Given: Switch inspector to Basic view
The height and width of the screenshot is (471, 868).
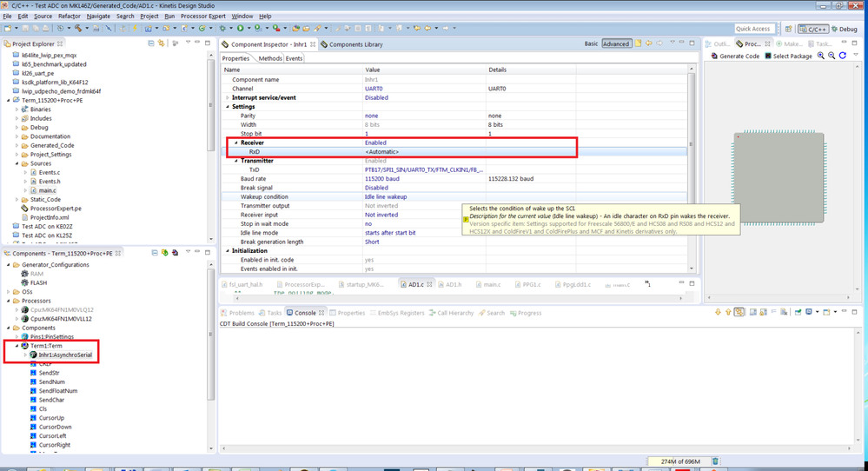Looking at the screenshot, I should tap(591, 43).
